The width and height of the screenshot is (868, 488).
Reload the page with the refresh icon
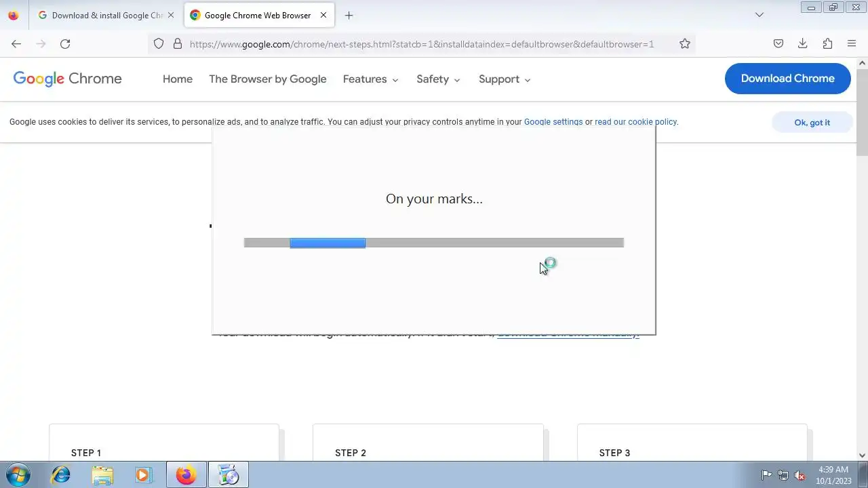pyautogui.click(x=65, y=43)
